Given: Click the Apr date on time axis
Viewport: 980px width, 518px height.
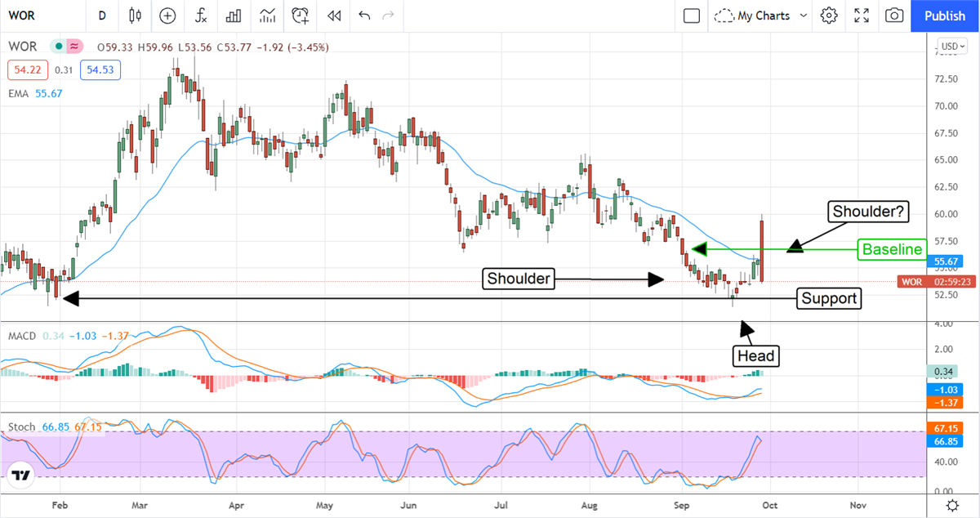Looking at the screenshot, I should pyautogui.click(x=238, y=506).
